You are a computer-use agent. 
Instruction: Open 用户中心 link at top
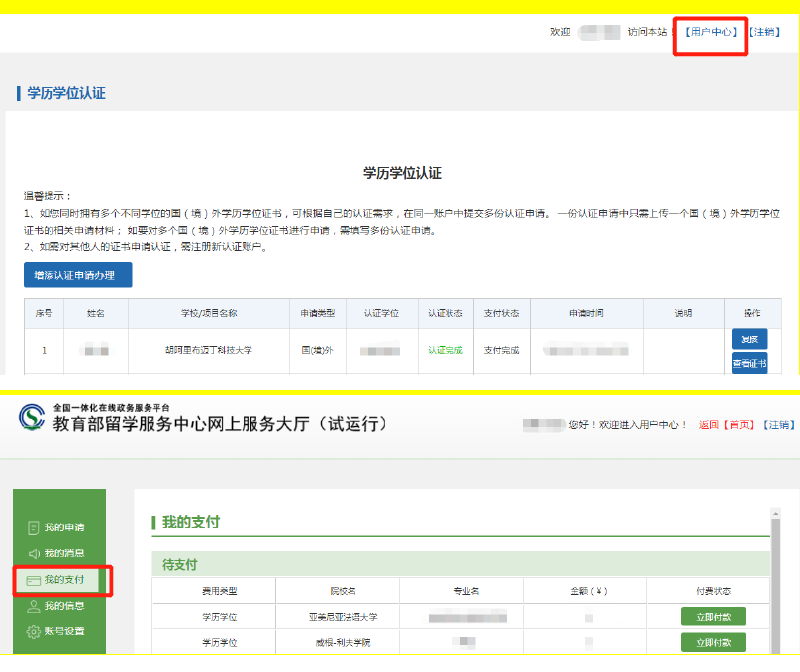coord(711,32)
